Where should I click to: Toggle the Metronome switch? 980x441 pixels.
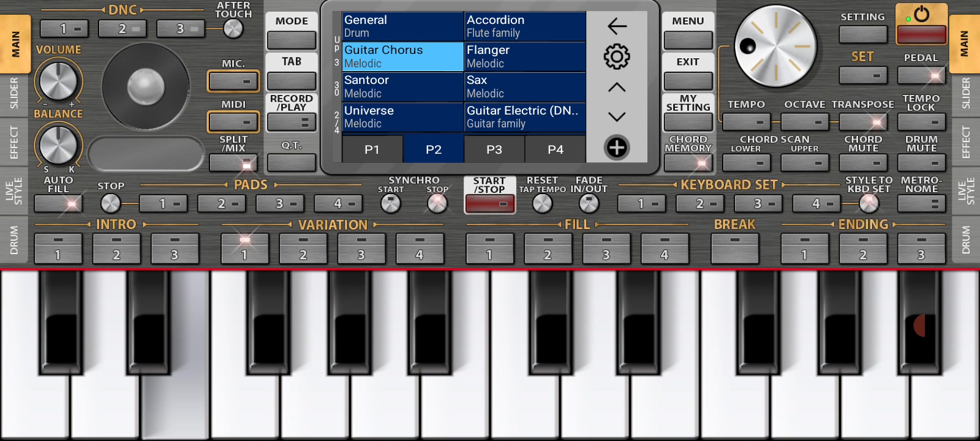coord(921,204)
